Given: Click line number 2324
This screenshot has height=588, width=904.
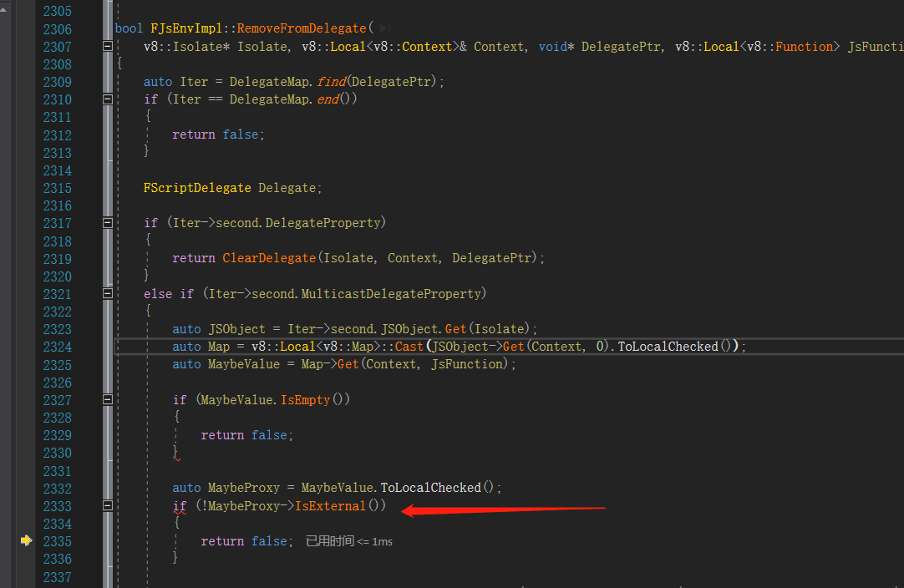Looking at the screenshot, I should [x=58, y=347].
